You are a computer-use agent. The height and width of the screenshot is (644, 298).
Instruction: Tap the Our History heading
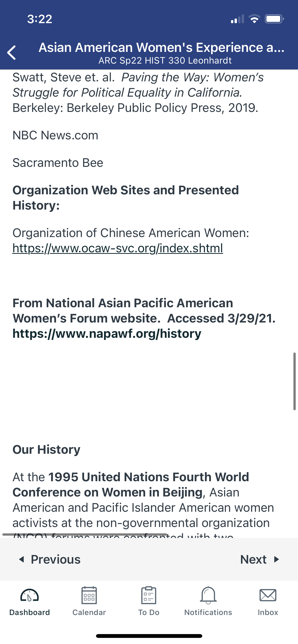coord(46,450)
